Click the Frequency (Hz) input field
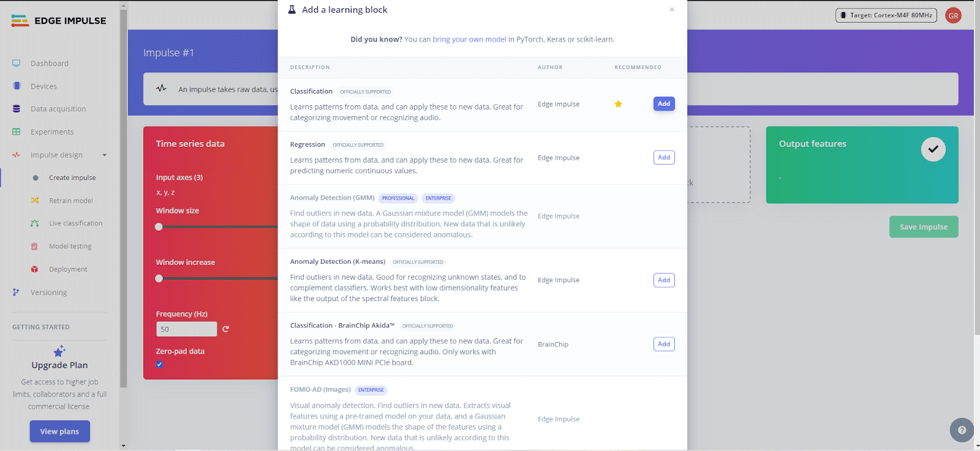This screenshot has width=980, height=451. click(186, 329)
